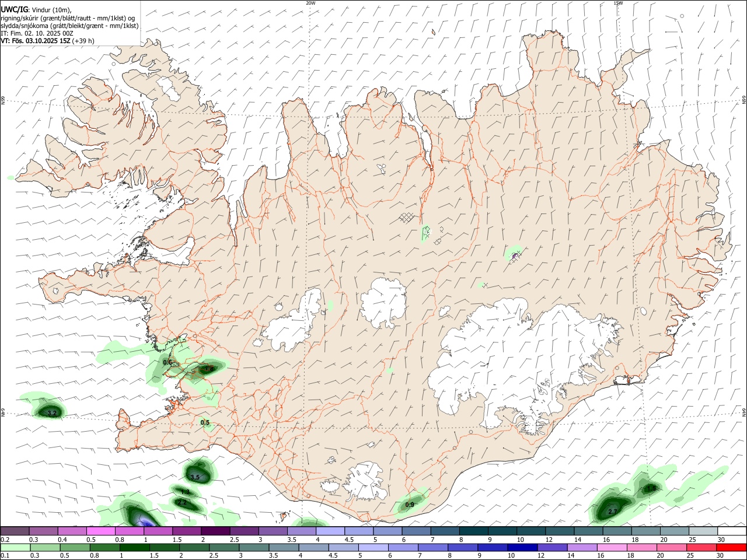The image size is (747, 560).
Task: Click the 3.2 rainfall value west of Reykjanes
Action: tap(52, 413)
